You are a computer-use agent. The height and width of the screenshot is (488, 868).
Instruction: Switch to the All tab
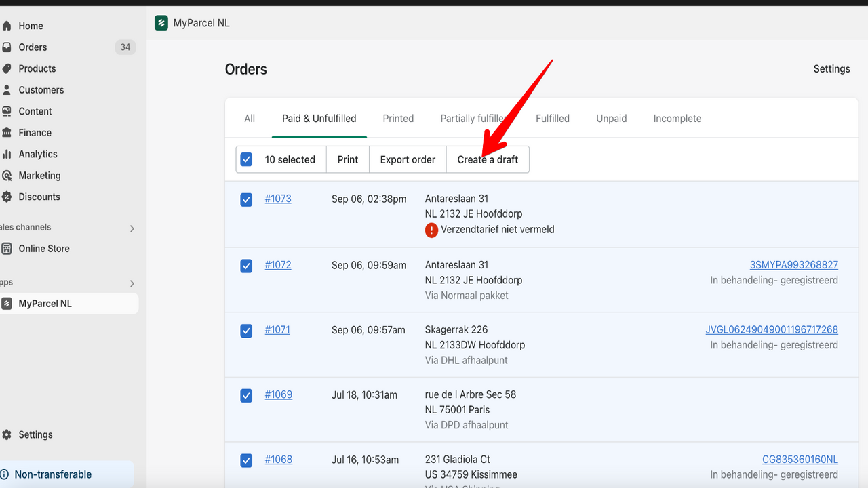point(250,119)
